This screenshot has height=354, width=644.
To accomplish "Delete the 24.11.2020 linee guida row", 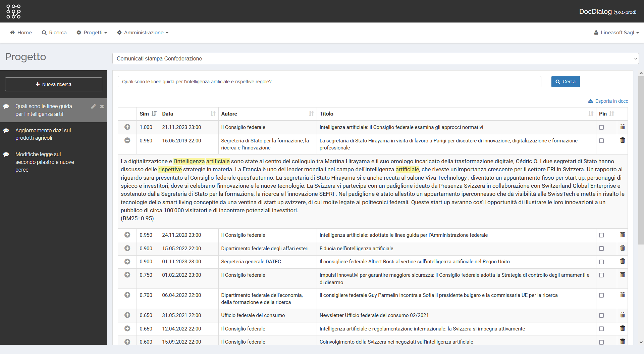I will pos(623,235).
